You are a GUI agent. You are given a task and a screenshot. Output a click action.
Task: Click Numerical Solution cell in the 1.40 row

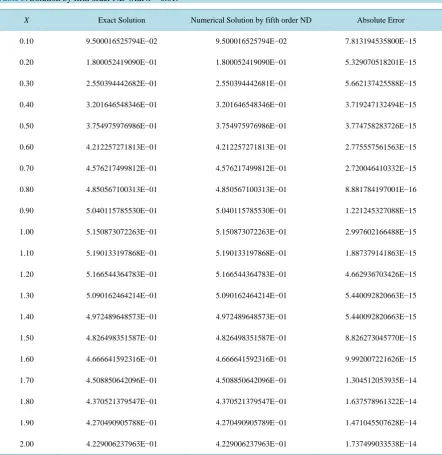coord(251,317)
